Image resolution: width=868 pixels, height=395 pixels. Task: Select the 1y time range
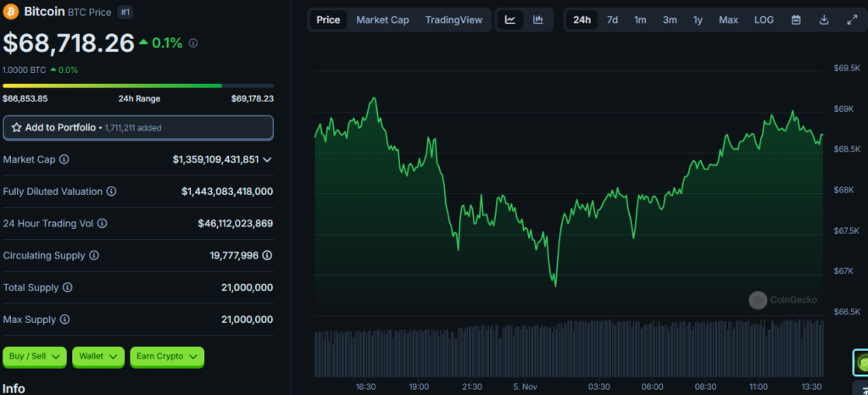(x=698, y=19)
